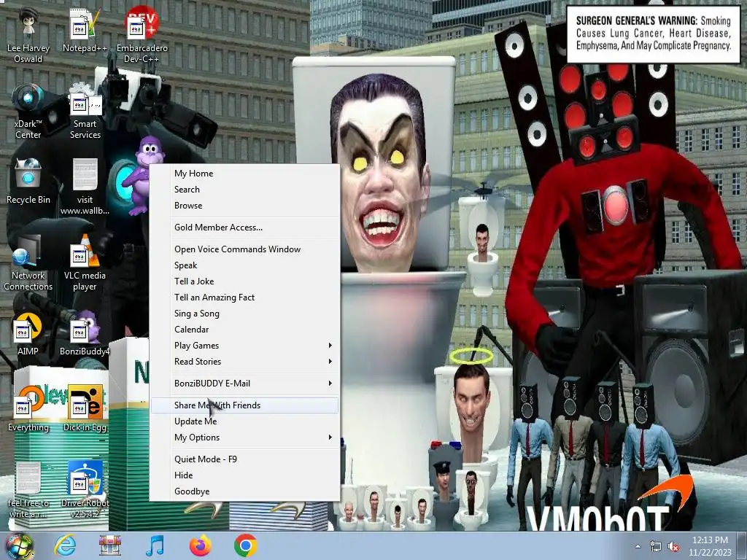747x560 pixels.
Task: Launch Google Chrome from the taskbar
Action: pyautogui.click(x=245, y=545)
